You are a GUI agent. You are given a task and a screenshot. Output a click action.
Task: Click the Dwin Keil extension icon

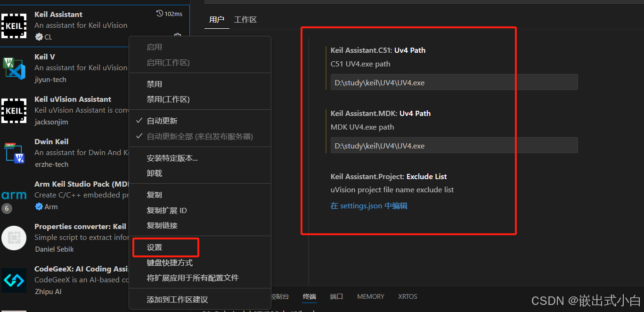click(14, 153)
